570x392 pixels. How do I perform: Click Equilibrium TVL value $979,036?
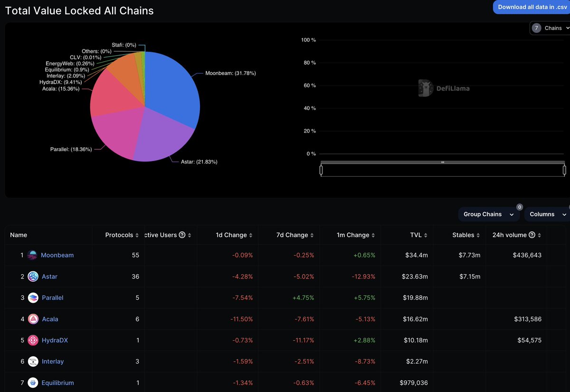click(414, 382)
